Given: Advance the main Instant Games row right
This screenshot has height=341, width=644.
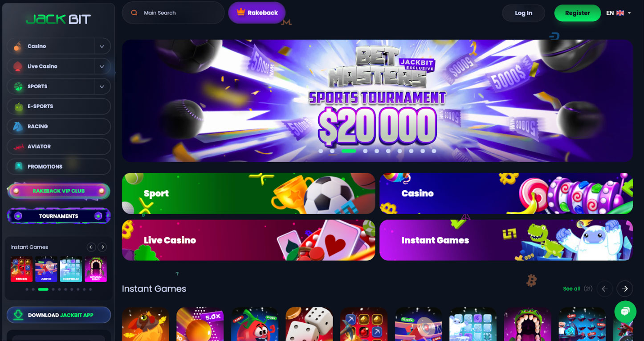Looking at the screenshot, I should tap(625, 289).
